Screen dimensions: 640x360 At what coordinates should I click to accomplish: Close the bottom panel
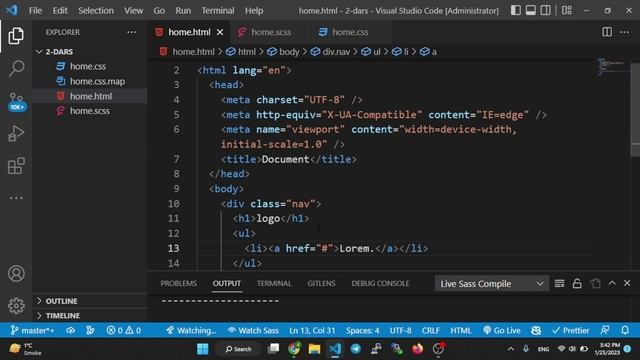[x=627, y=283]
